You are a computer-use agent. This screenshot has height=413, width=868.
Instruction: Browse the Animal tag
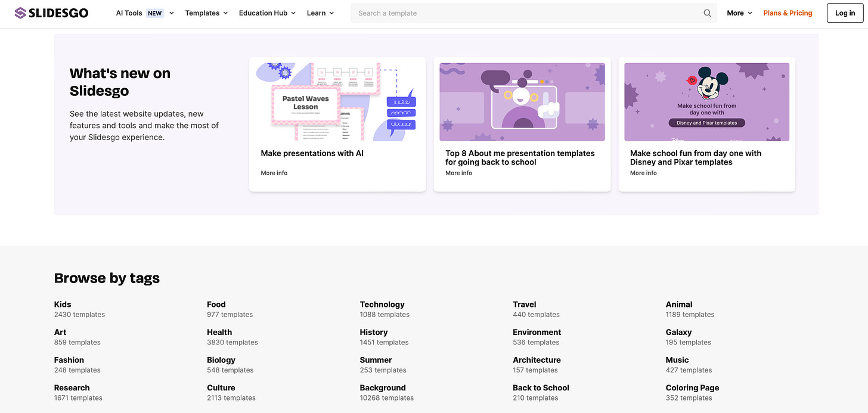tap(679, 304)
